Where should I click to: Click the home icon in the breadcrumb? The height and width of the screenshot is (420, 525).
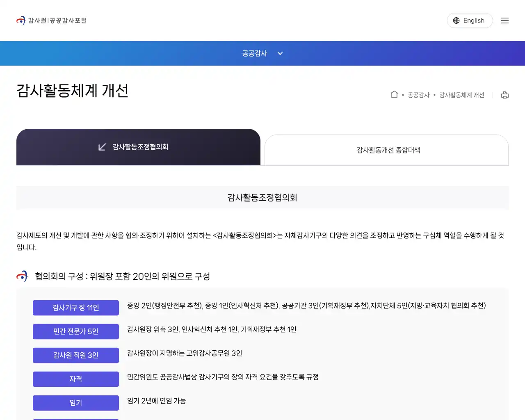[394, 94]
